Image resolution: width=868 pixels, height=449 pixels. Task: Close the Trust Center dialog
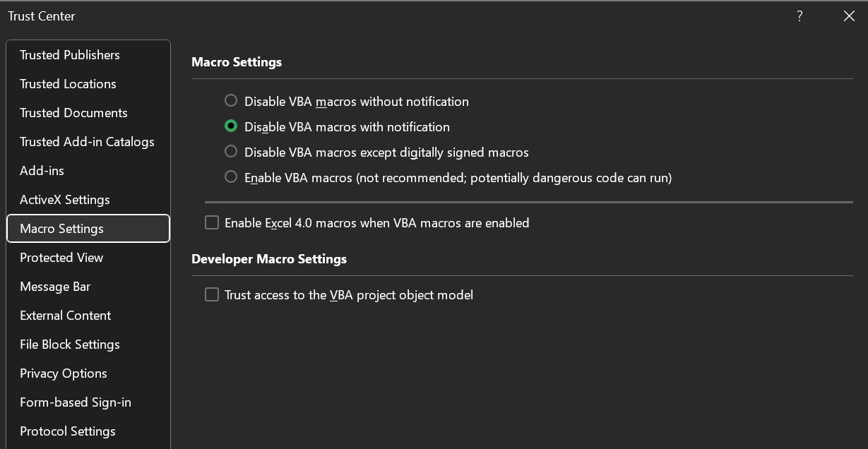[849, 16]
